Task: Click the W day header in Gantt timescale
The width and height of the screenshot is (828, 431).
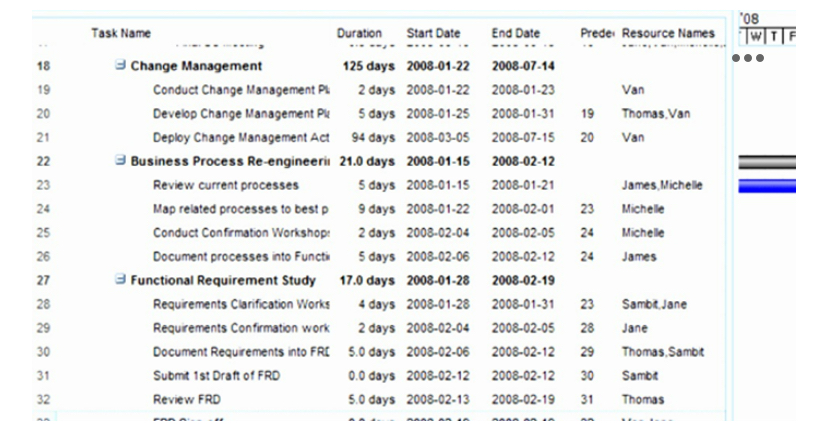Action: [756, 36]
